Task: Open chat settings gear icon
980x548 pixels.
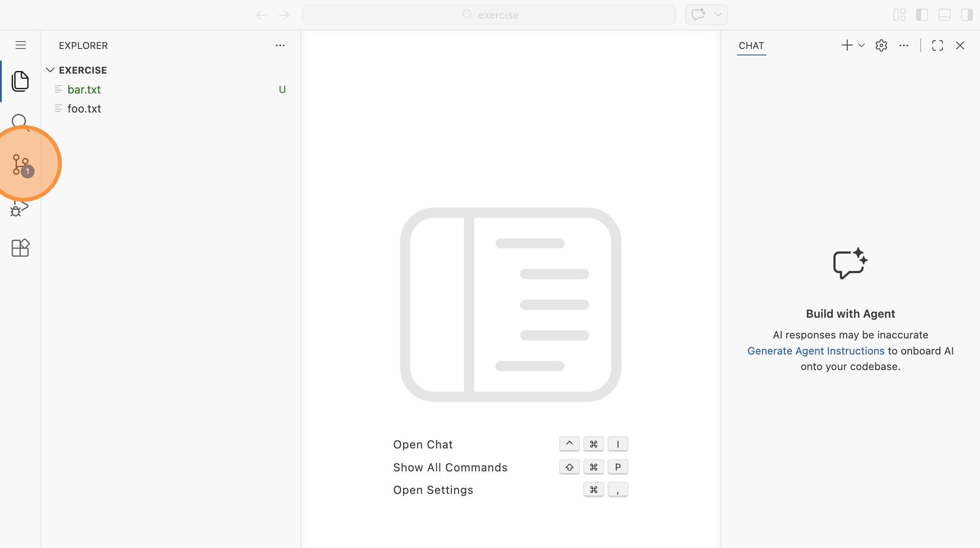Action: tap(881, 45)
